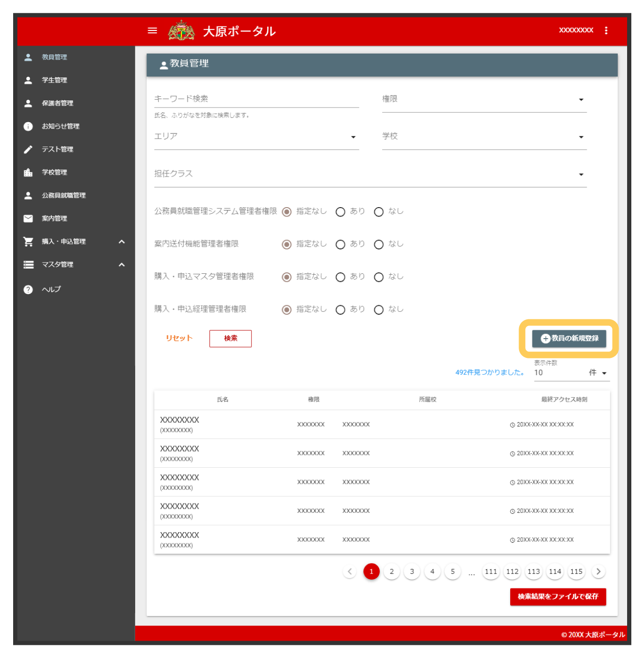Expand the 購入・申込管理 sidebar section
Screen dimensions: 644x658
(x=122, y=241)
